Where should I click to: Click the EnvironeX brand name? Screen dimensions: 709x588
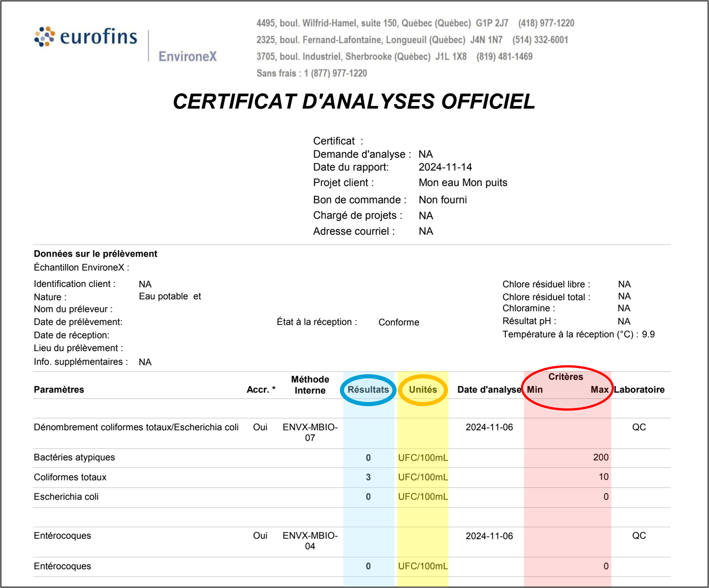pyautogui.click(x=187, y=56)
